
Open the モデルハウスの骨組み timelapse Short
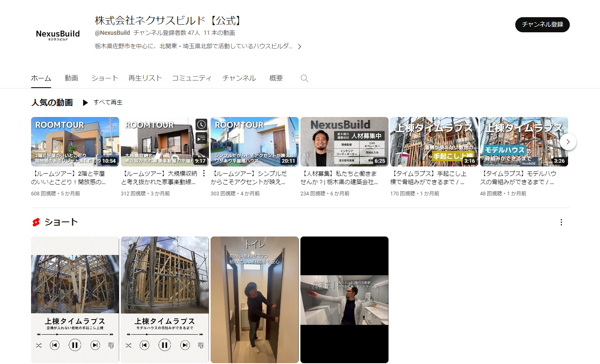click(x=165, y=300)
